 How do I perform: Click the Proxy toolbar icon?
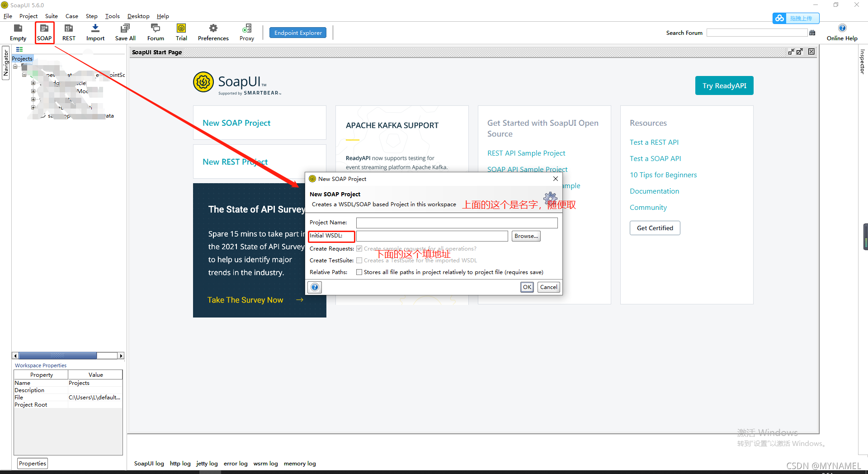tap(247, 33)
